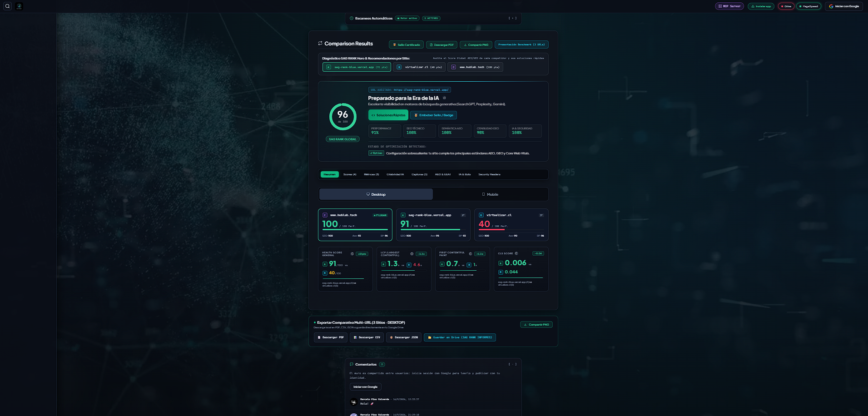
Task: Click Sello Certificado button
Action: [406, 45]
